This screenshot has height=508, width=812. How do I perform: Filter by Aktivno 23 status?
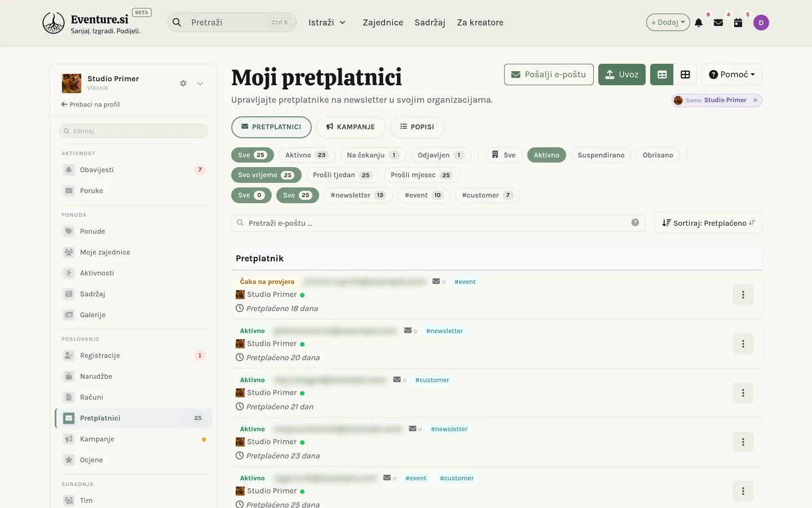point(307,155)
